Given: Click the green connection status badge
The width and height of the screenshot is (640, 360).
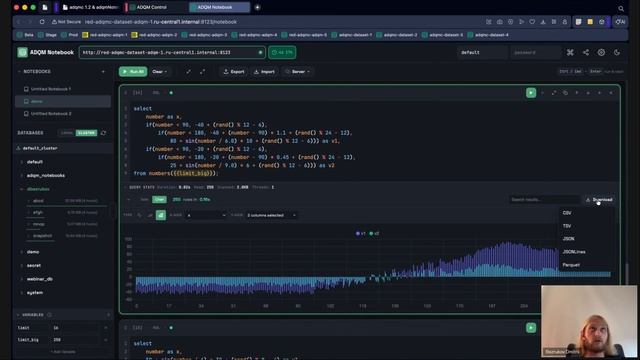Looking at the screenshot, I should click(x=282, y=52).
